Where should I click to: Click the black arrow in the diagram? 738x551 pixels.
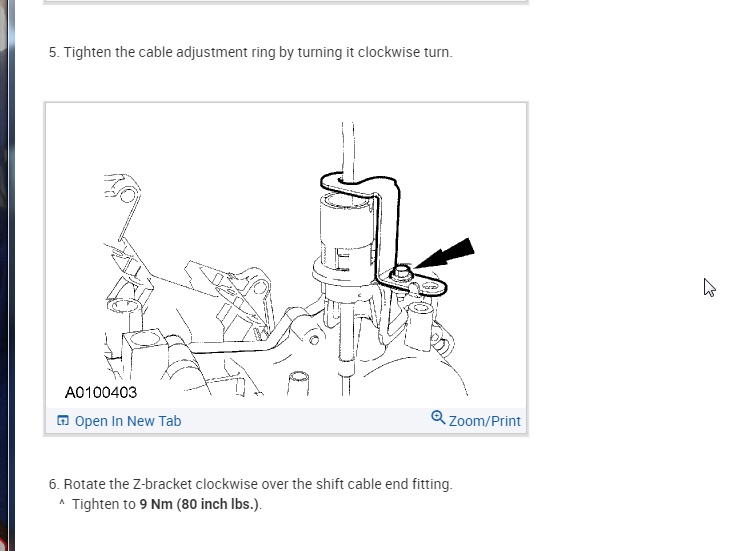(445, 253)
